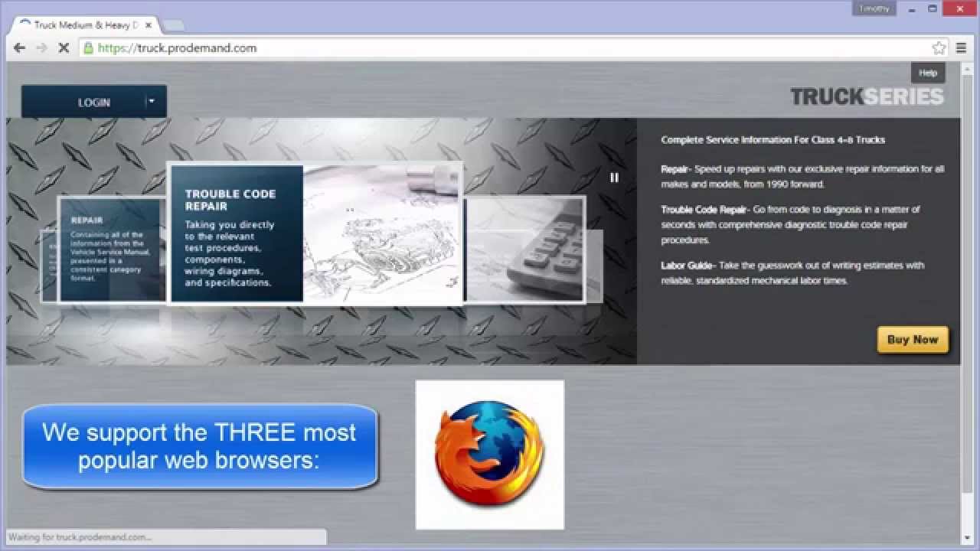
Task: Click the Buy Now button
Action: [x=913, y=340]
